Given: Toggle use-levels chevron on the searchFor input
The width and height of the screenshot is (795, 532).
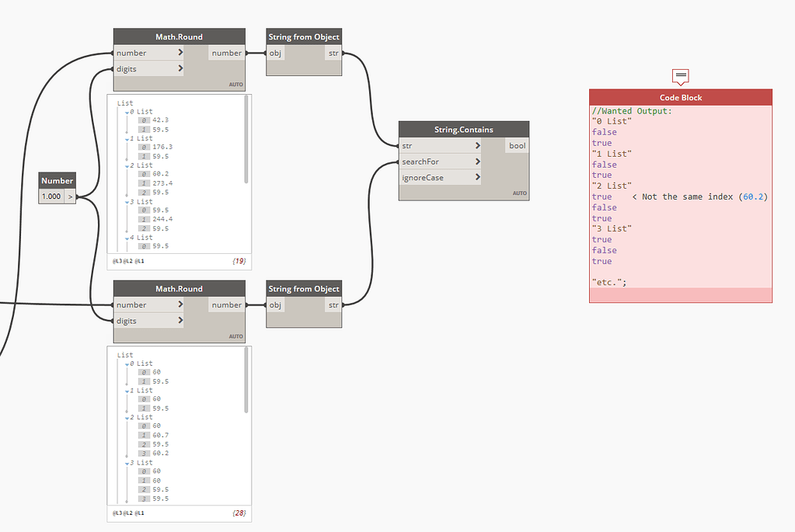Looking at the screenshot, I should [479, 161].
